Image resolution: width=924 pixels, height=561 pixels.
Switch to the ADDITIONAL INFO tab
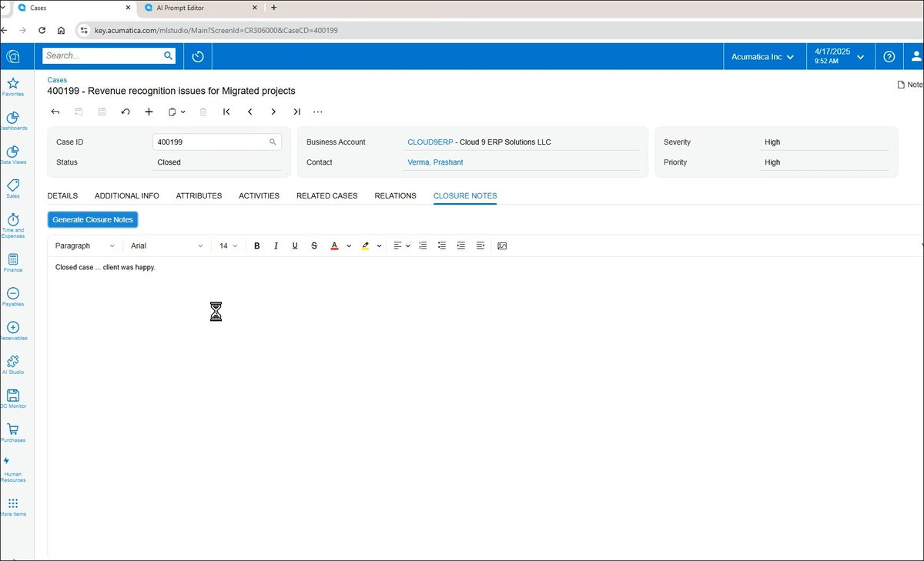(x=127, y=196)
